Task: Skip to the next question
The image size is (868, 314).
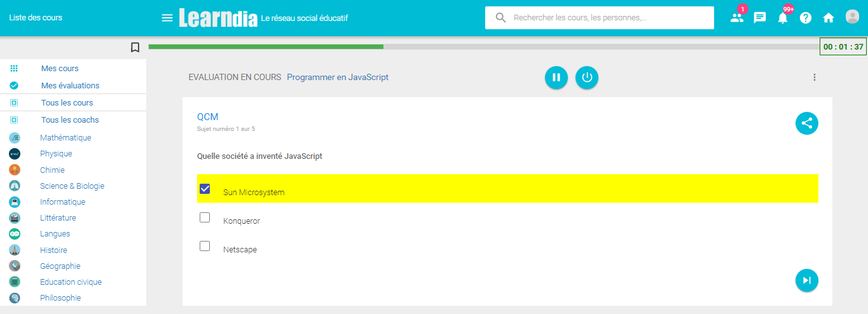Action: pos(807,280)
